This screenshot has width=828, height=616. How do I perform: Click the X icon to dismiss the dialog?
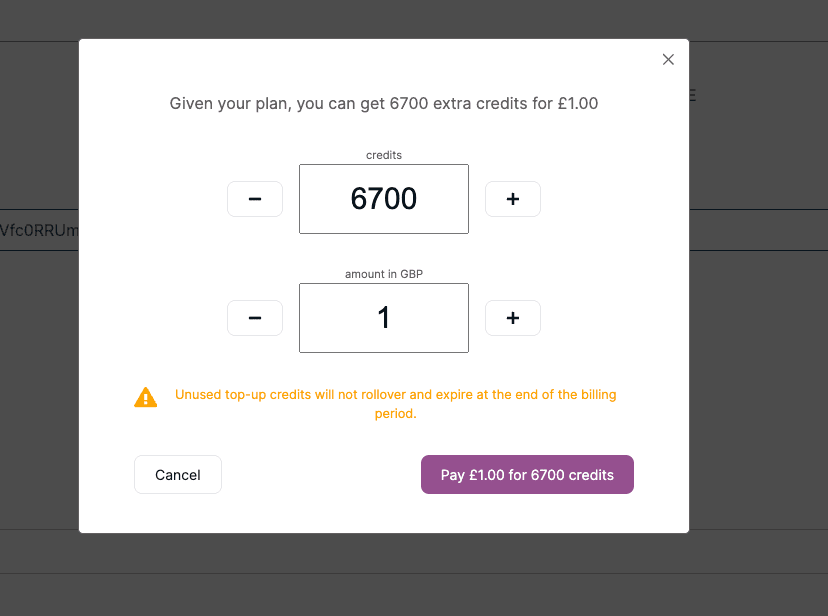668,59
